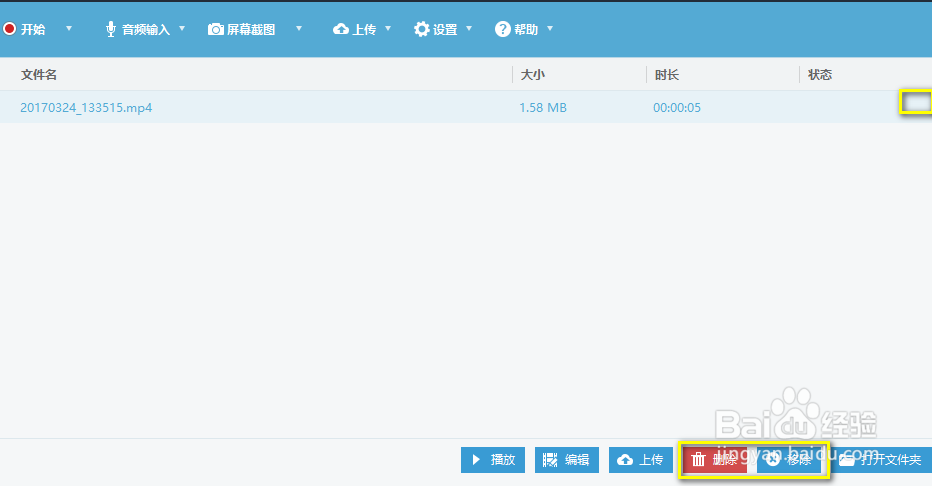Viewport: 932px width, 486px height.
Task: Open the 帮助 menu label
Action: [x=525, y=30]
